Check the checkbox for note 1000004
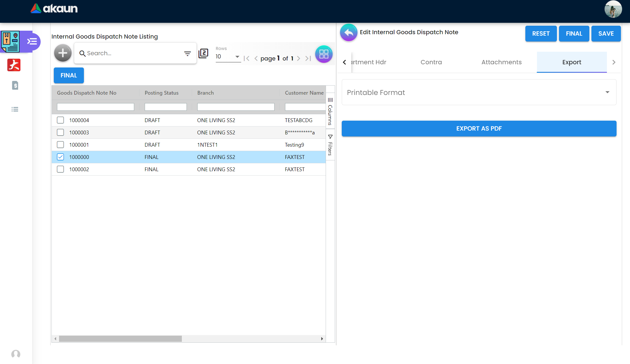Viewport: 630px width, 364px height. tap(61, 120)
